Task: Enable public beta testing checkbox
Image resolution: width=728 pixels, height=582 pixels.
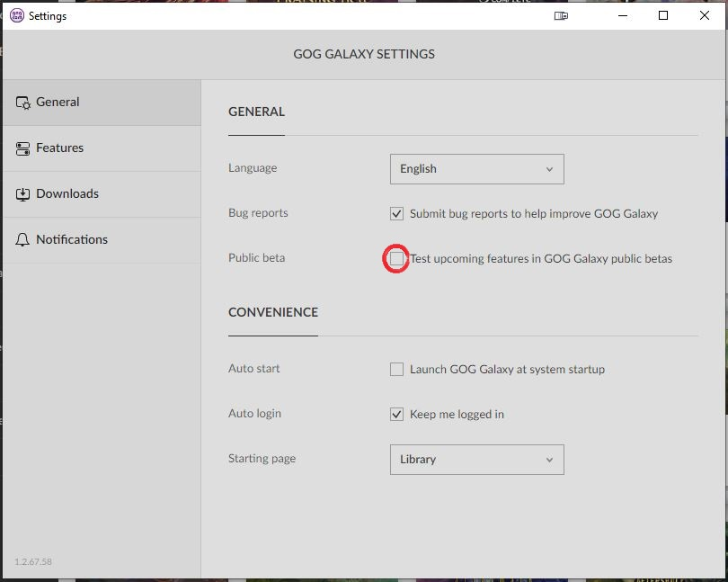Action: tap(396, 258)
